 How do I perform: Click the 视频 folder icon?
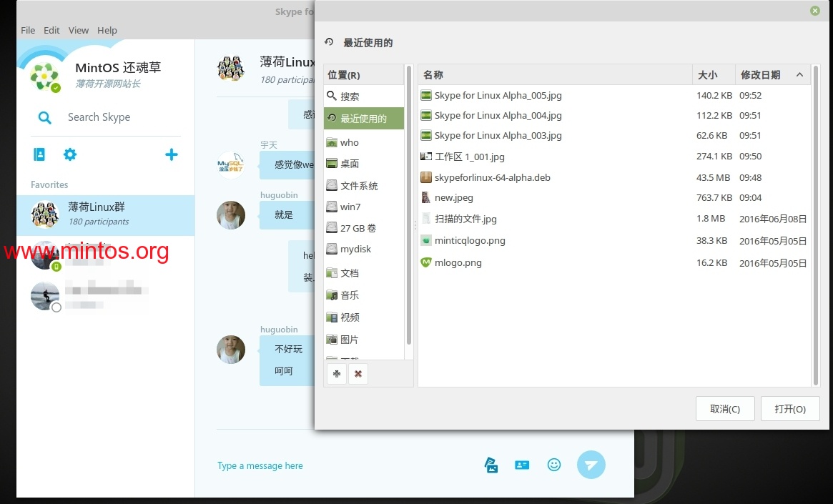coord(332,317)
